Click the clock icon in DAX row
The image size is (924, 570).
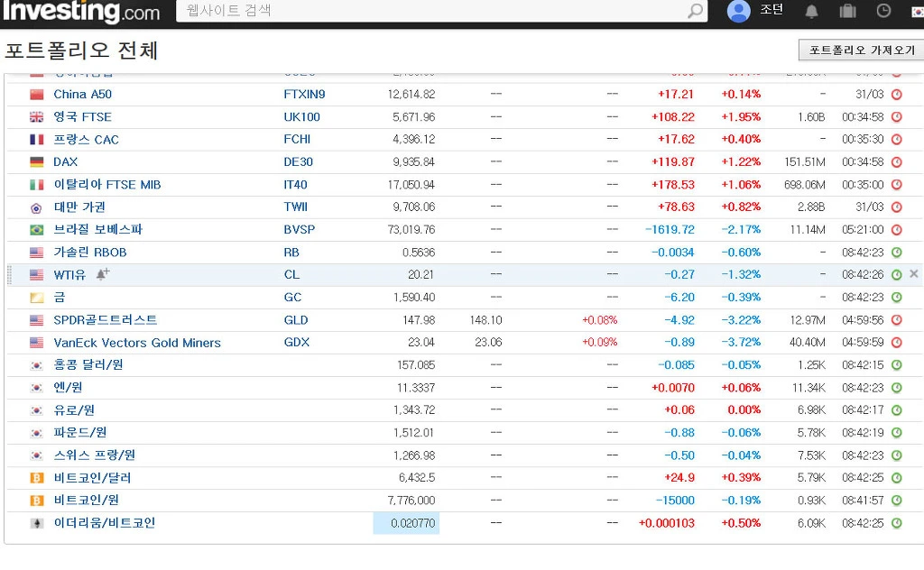[896, 162]
